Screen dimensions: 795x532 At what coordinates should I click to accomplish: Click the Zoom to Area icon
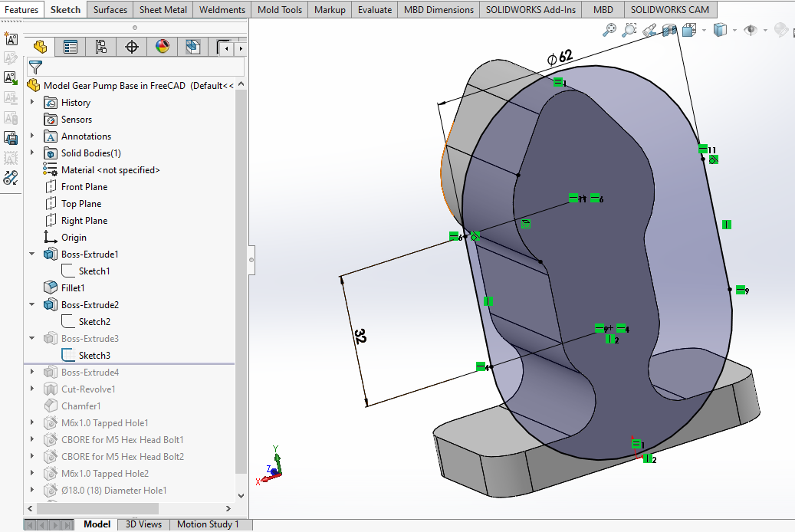tap(629, 30)
